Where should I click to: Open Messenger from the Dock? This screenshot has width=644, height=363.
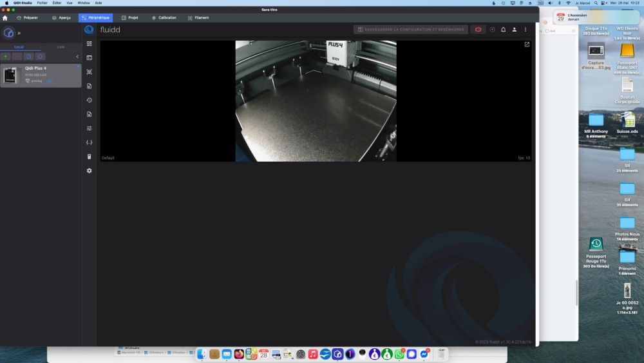click(424, 354)
